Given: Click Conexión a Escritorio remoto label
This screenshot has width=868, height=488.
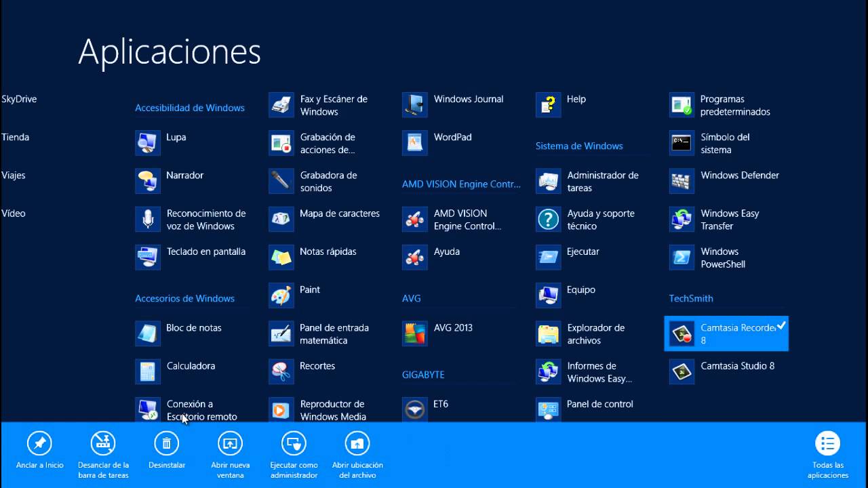Looking at the screenshot, I should click(x=202, y=410).
